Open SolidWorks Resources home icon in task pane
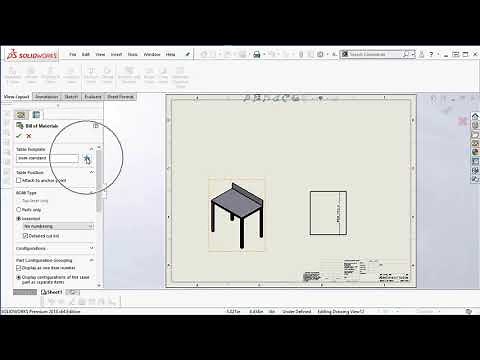 (x=475, y=116)
